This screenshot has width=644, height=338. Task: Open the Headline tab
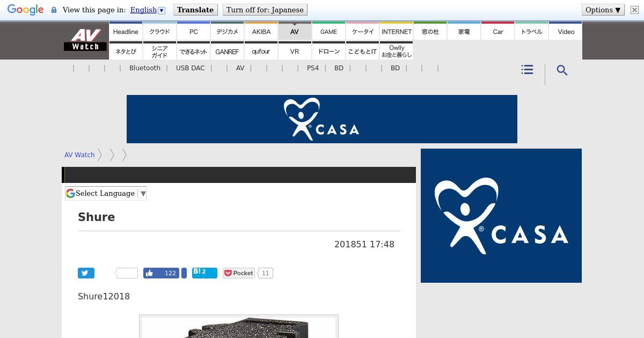pos(126,31)
